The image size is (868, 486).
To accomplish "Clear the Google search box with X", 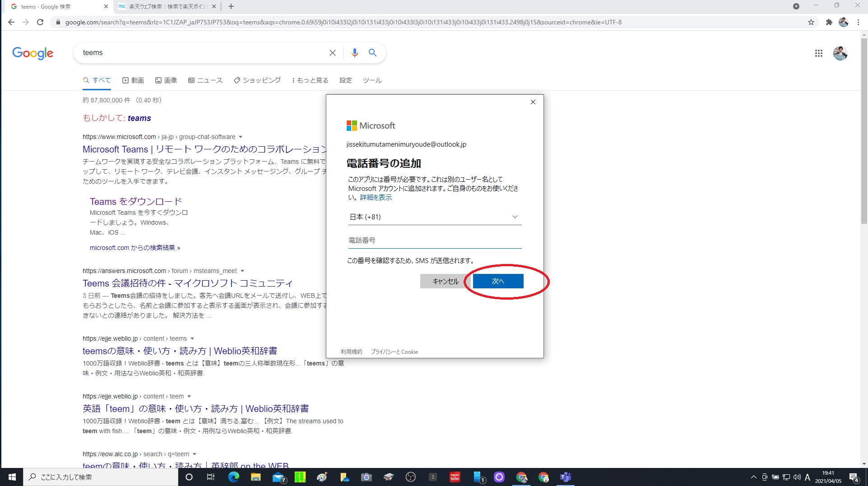I will pyautogui.click(x=333, y=53).
